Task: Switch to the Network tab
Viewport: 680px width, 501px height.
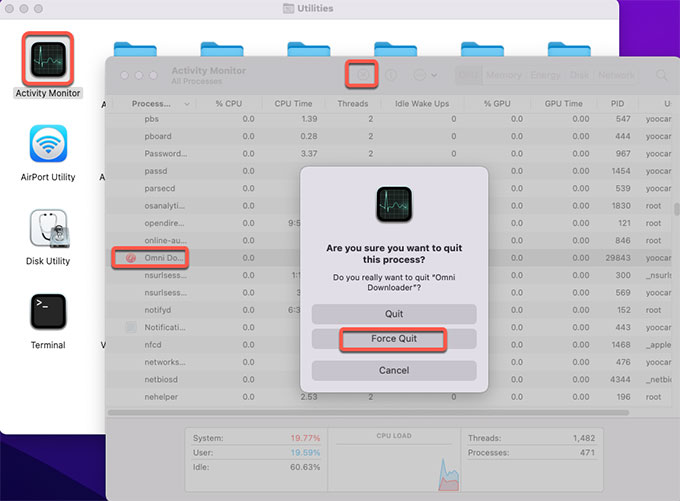Action: [x=616, y=75]
